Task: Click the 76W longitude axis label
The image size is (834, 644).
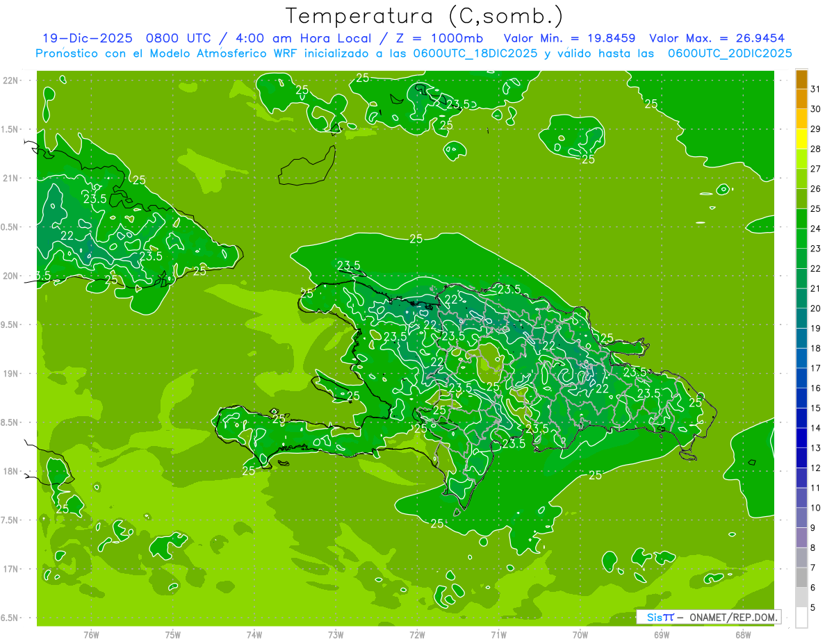Action: coord(91,635)
